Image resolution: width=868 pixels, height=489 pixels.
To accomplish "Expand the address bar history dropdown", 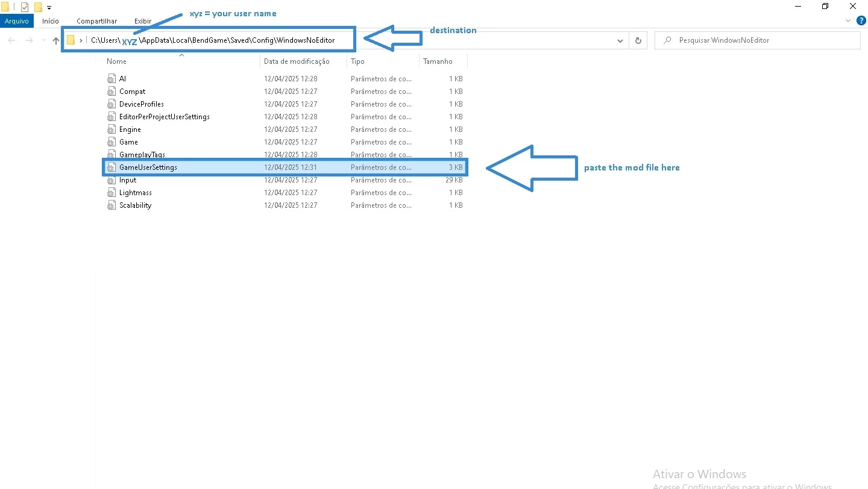I will click(620, 41).
